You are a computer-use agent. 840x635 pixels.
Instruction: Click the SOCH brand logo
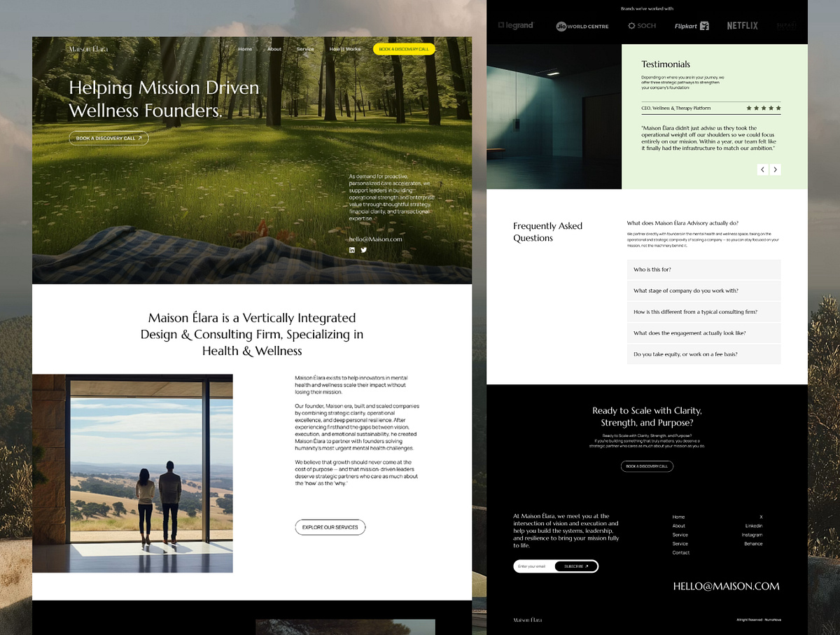(642, 26)
